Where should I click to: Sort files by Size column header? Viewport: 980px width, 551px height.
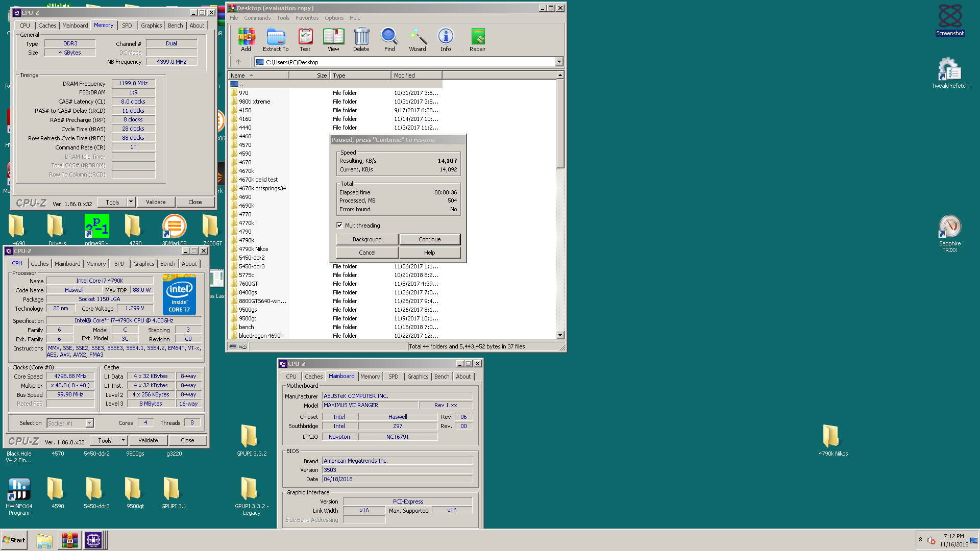(309, 76)
